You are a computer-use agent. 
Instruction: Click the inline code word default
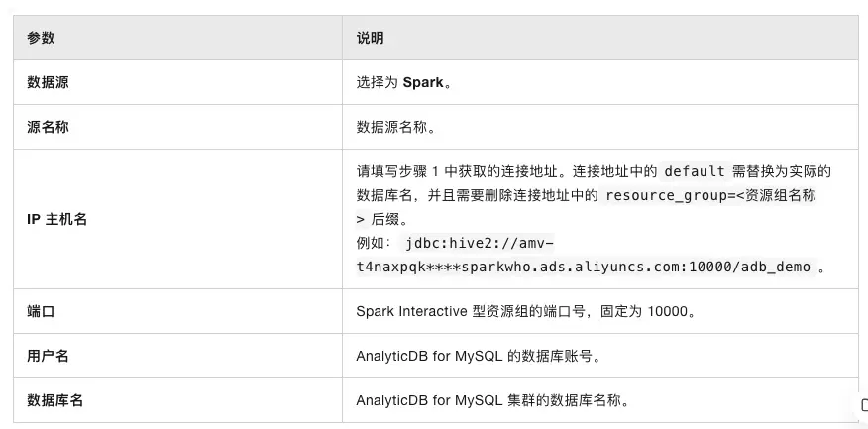pyautogui.click(x=695, y=171)
